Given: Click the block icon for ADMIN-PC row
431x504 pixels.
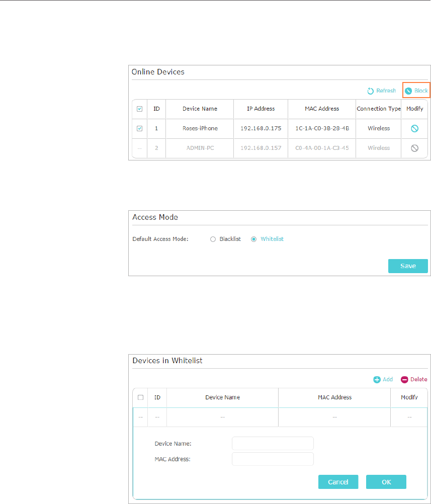Looking at the screenshot, I should pos(415,148).
